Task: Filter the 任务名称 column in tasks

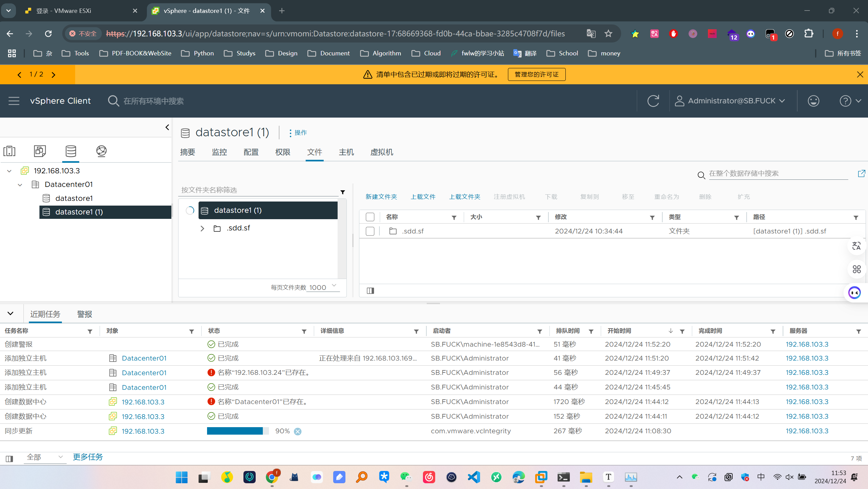Action: (90, 331)
